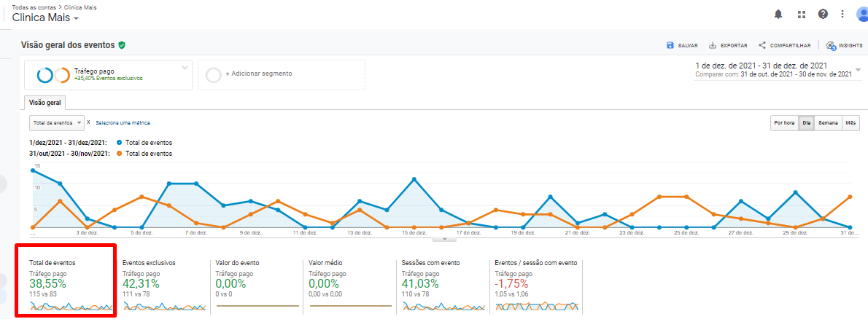Screen dimensions: 868x319
Task: Open the three-dot more options menu
Action: click(x=842, y=14)
